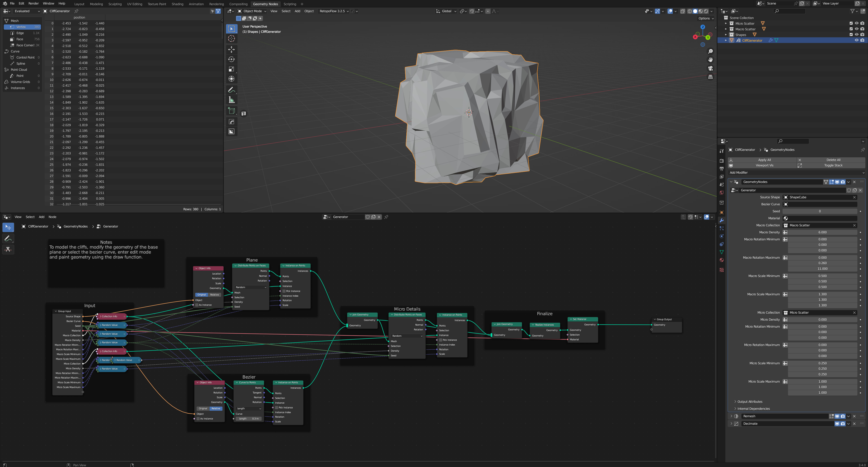Open the Object Mode dropdown
The height and width of the screenshot is (467, 868).
pyautogui.click(x=252, y=11)
